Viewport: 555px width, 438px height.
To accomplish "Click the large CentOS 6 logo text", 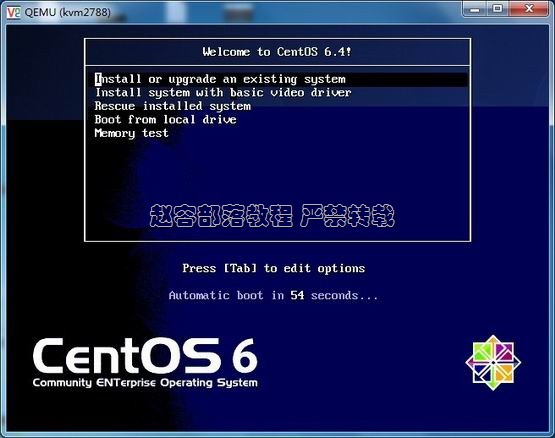I will (145, 355).
